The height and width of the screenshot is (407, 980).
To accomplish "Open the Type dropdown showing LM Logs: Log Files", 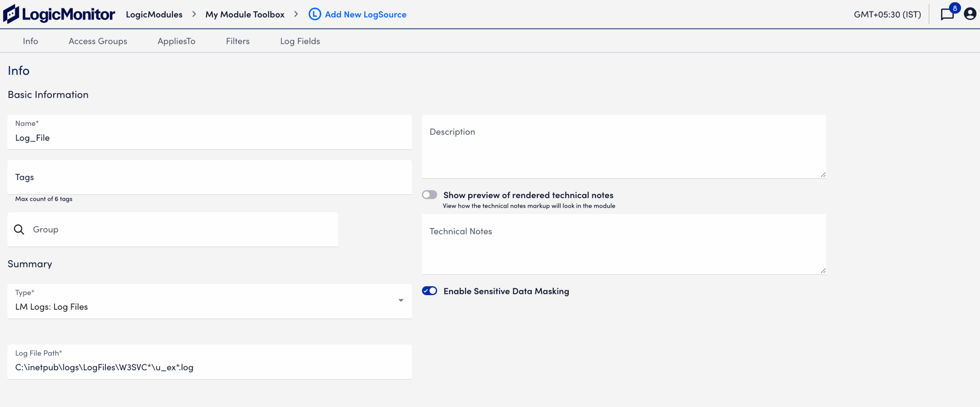I will tap(401, 301).
